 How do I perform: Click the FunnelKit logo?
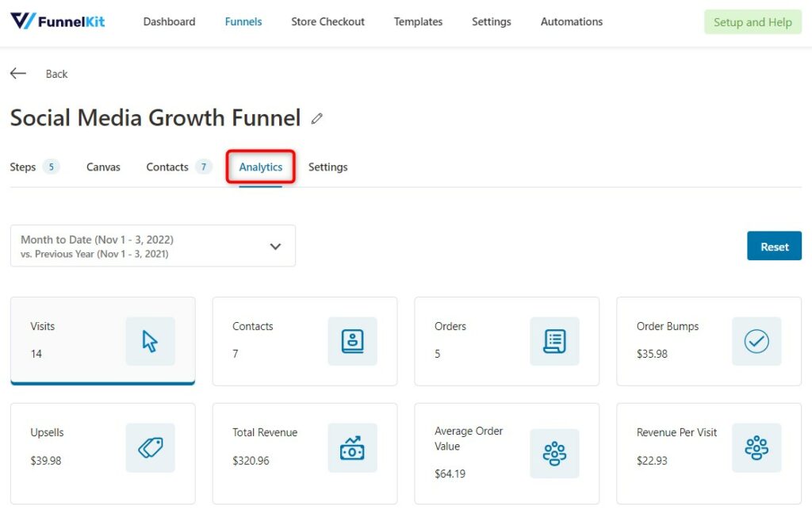pyautogui.click(x=57, y=21)
